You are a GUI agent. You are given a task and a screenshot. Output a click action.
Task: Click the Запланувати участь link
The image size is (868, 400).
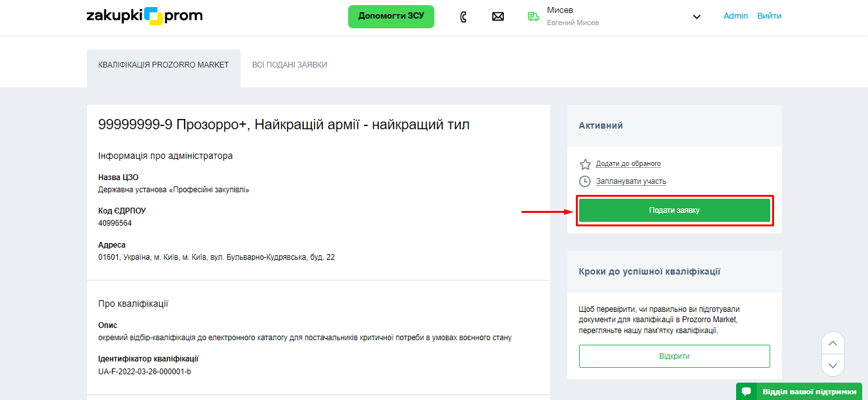[x=631, y=181]
